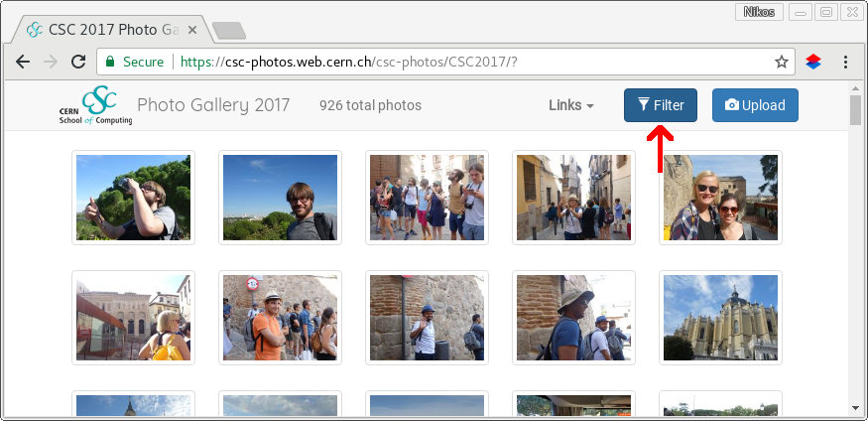Open photo of group looking up in street

(x=427, y=198)
